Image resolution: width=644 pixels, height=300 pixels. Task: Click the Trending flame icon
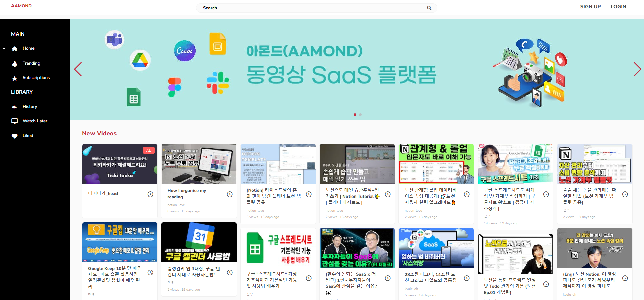(15, 64)
